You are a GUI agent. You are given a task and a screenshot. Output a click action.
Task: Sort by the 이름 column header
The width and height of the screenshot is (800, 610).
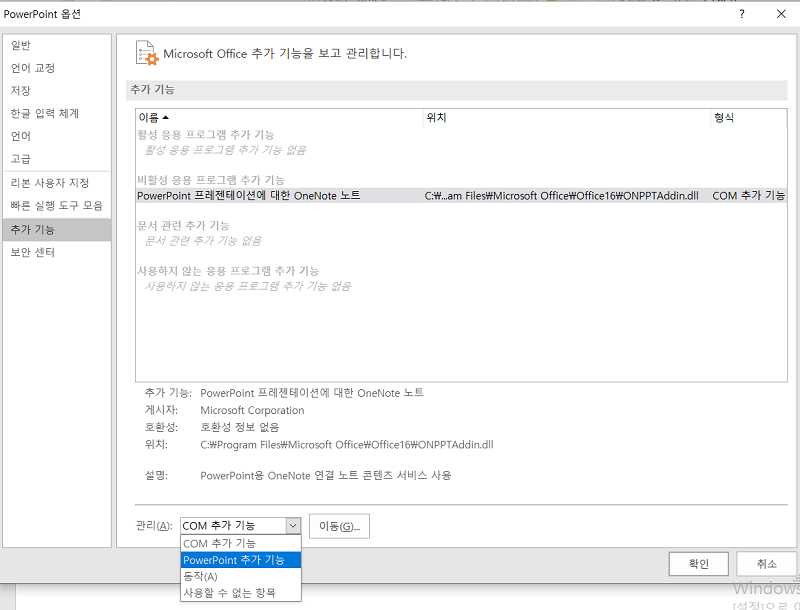click(279, 118)
